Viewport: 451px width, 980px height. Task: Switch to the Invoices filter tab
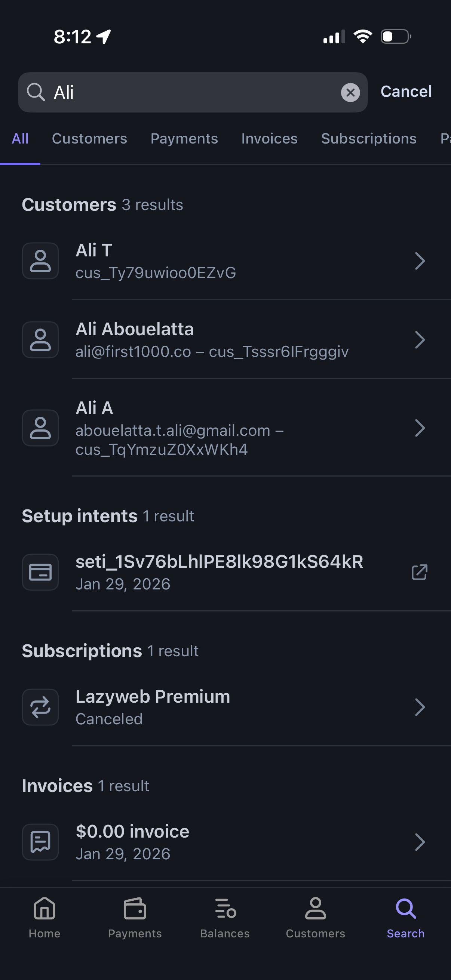coord(270,138)
